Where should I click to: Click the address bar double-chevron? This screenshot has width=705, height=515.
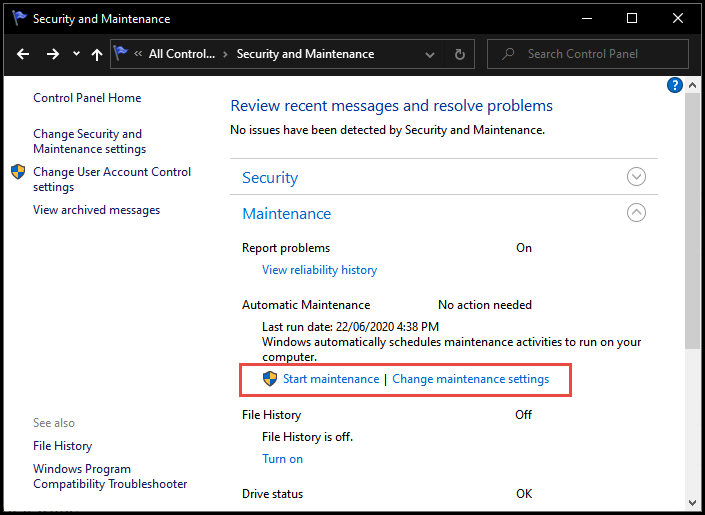(138, 54)
